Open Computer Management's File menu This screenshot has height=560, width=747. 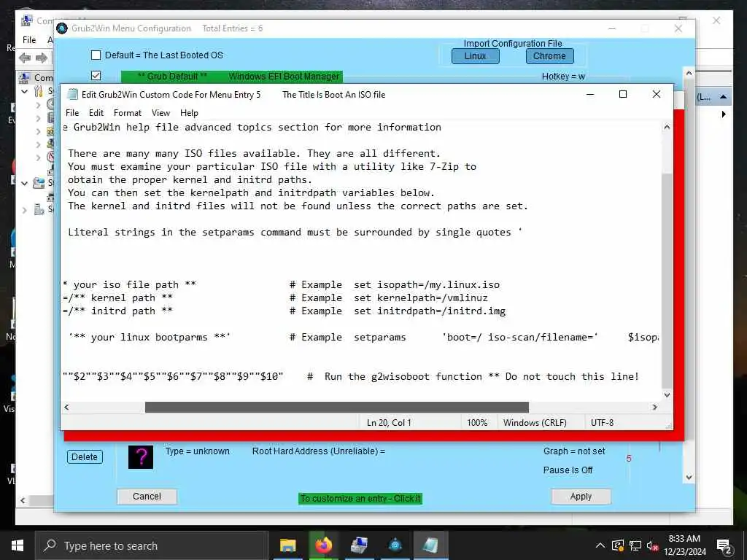coord(29,40)
